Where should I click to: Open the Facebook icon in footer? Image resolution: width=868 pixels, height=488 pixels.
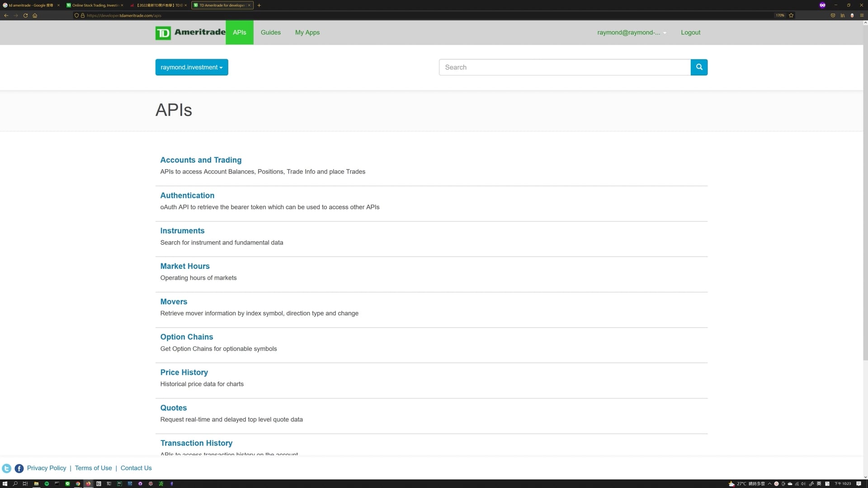click(x=19, y=469)
